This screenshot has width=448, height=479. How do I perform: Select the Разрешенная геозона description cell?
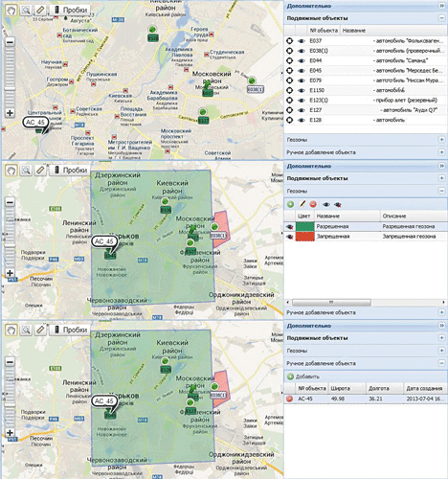[414, 227]
